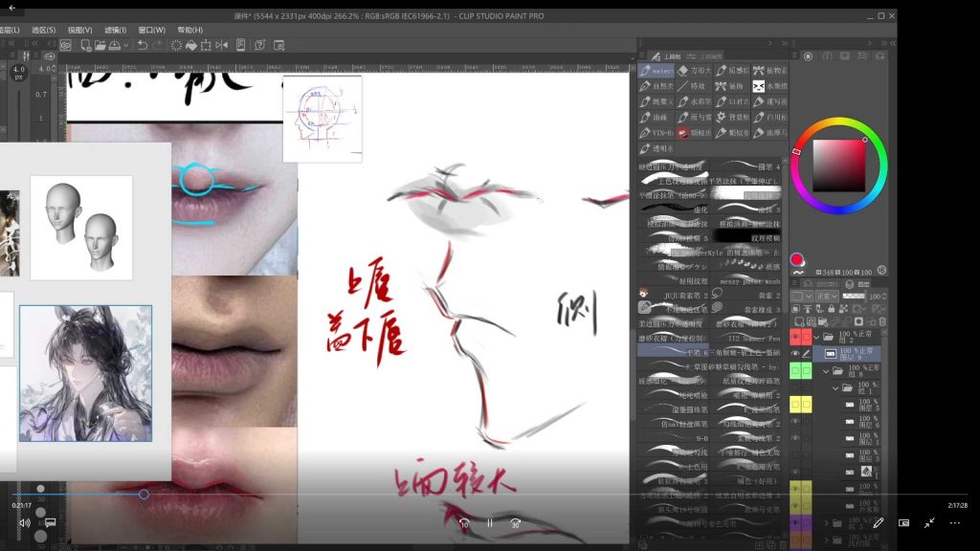Open the layer palette color dropdown
The width and height of the screenshot is (980, 551).
(801, 297)
